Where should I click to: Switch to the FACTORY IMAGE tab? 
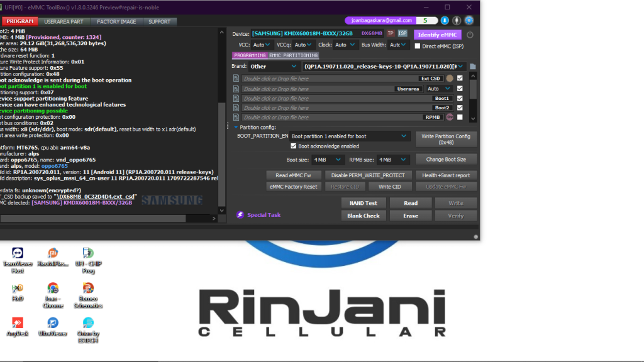click(x=116, y=21)
